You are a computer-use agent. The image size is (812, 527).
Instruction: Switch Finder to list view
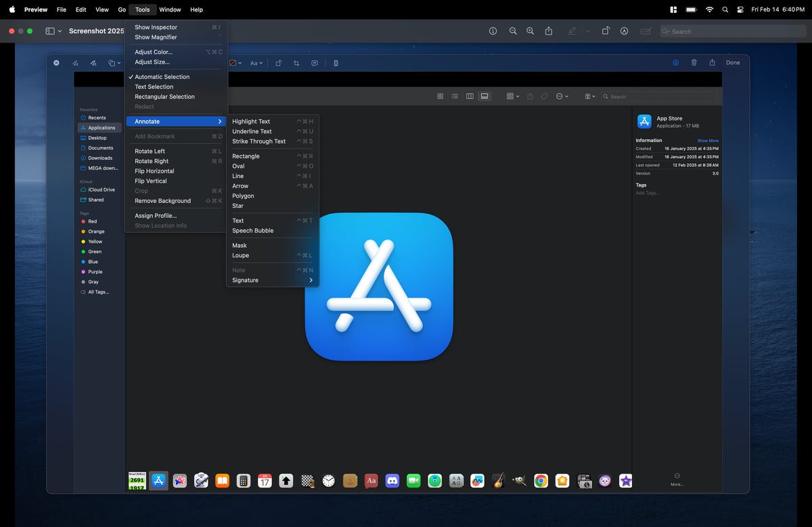[x=455, y=96]
